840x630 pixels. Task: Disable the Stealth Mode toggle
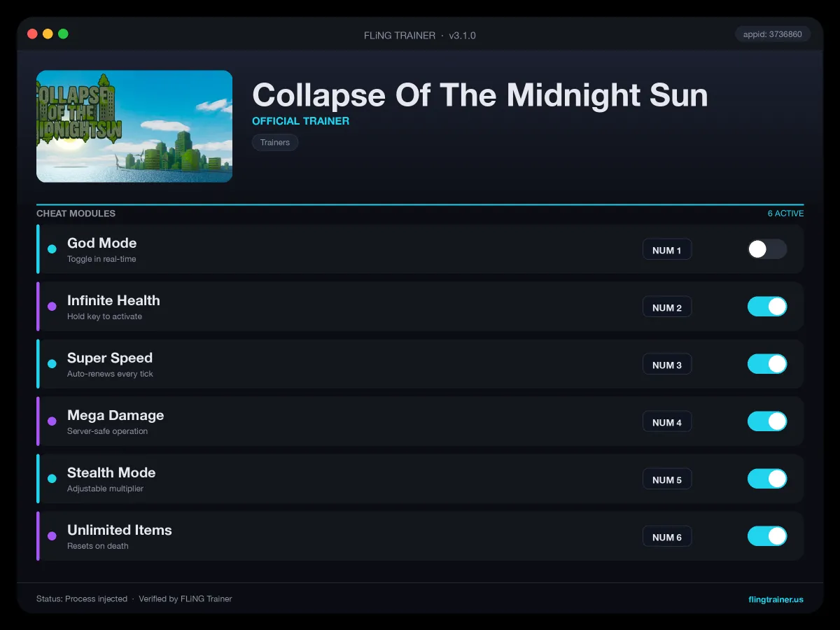pyautogui.click(x=767, y=479)
